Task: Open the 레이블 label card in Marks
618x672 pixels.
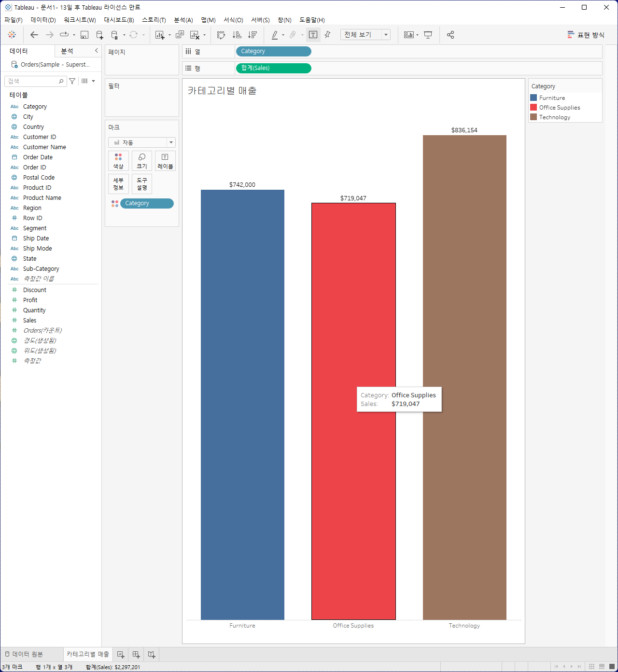Action: point(165,161)
